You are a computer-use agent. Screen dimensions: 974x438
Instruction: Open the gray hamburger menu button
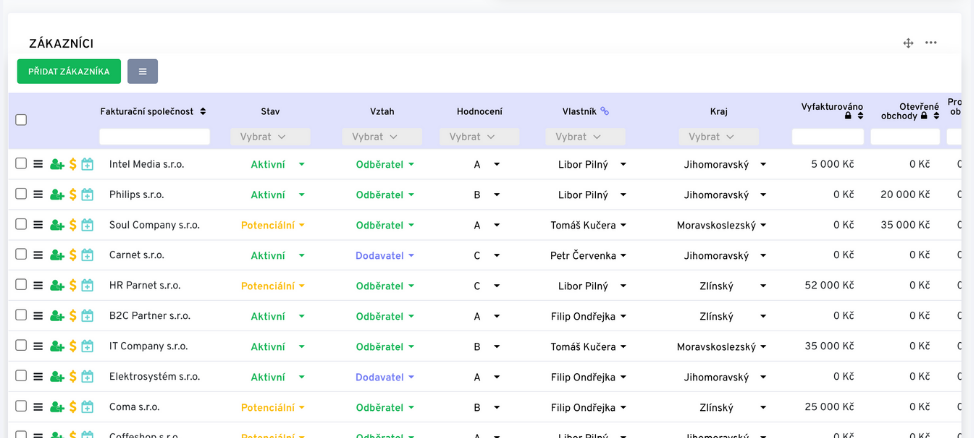[142, 71]
